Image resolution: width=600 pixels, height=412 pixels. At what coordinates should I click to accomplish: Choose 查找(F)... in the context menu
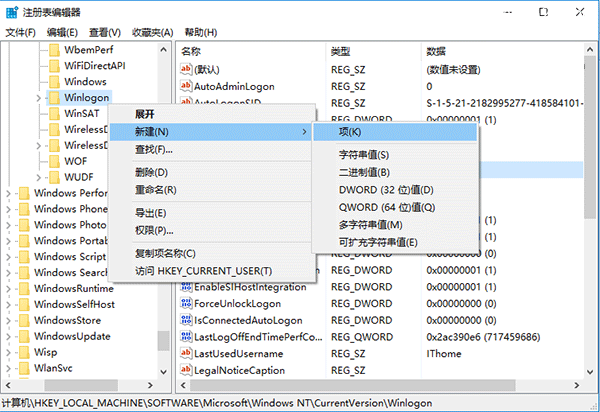[212, 150]
